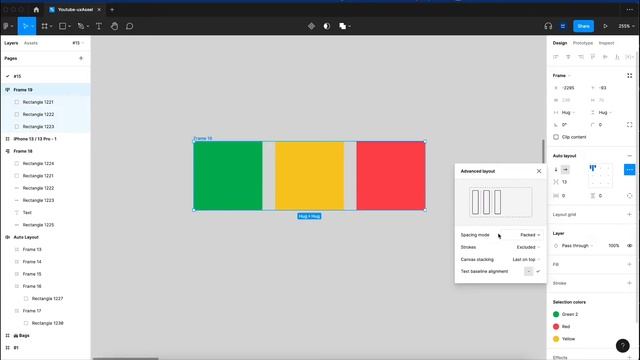Select the Text tool
640x360 pixels.
pos(99,26)
